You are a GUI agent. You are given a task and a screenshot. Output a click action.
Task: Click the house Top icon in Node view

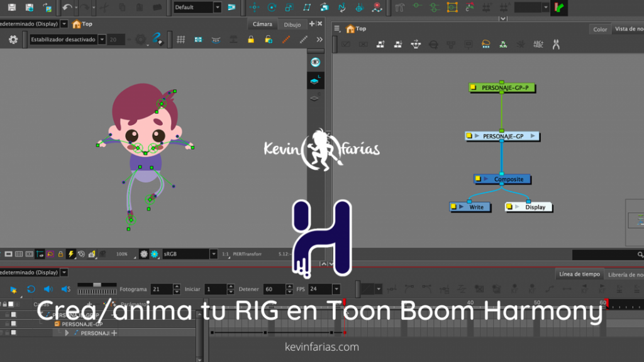point(350,29)
